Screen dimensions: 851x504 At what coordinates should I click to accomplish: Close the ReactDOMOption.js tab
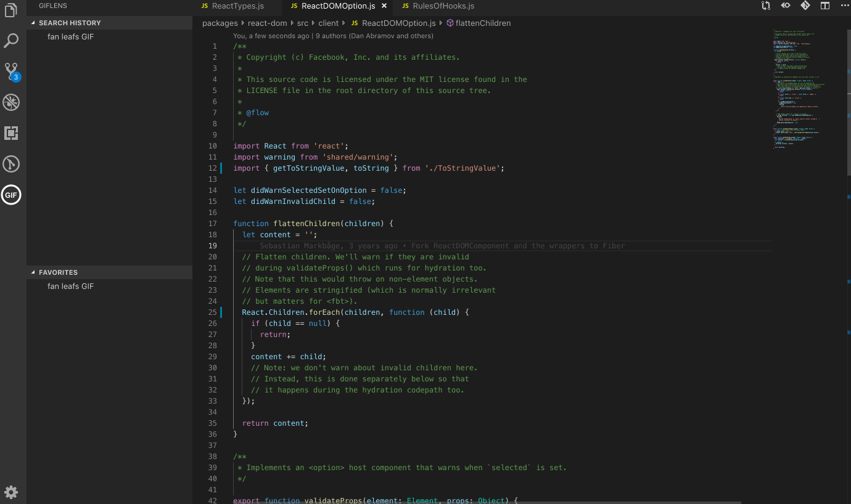[x=384, y=6]
